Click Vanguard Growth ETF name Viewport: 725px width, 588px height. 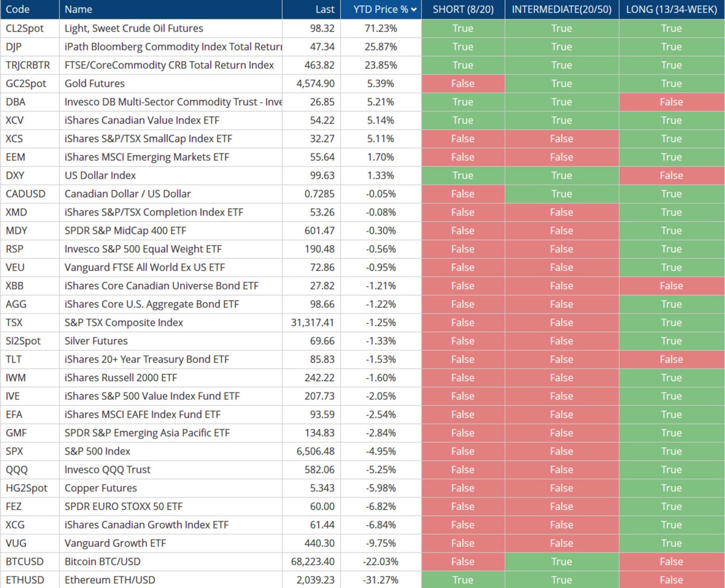coord(115,543)
